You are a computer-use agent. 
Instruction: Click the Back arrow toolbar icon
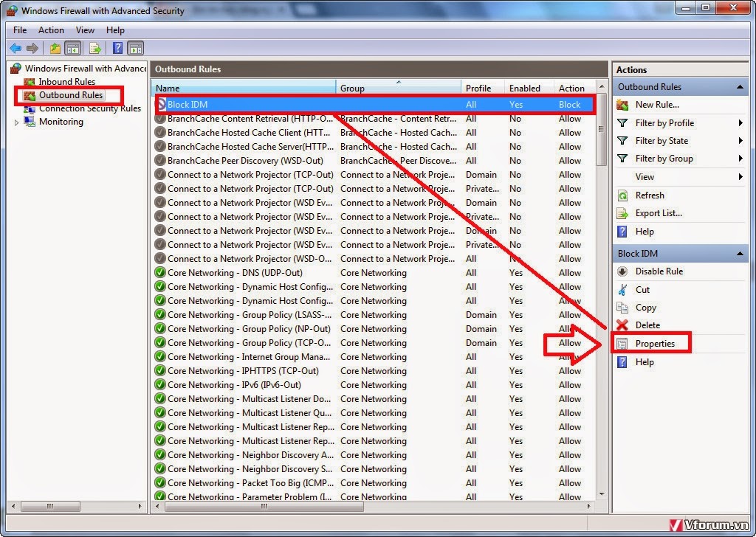point(16,48)
